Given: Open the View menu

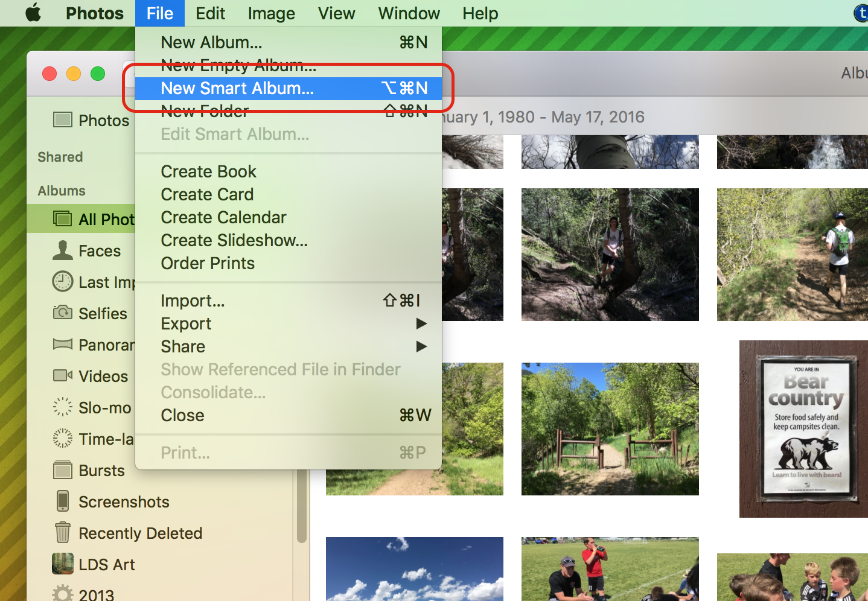Looking at the screenshot, I should pyautogui.click(x=336, y=13).
